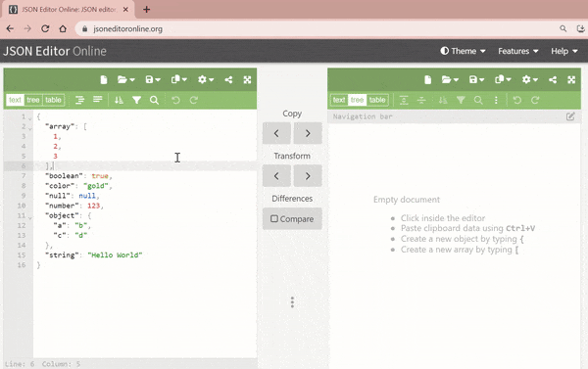Switch left panel to text mode
The width and height of the screenshot is (588, 369).
pyautogui.click(x=15, y=100)
